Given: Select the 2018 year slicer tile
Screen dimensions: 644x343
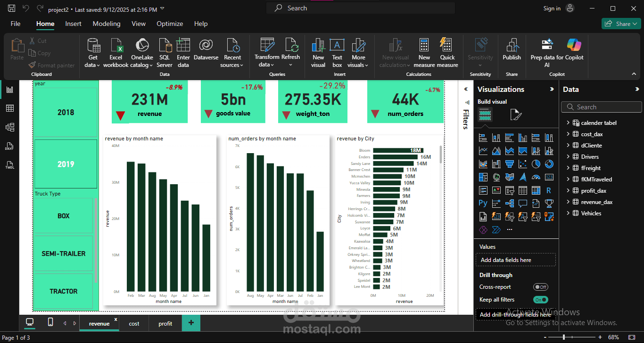Looking at the screenshot, I should (x=66, y=112).
